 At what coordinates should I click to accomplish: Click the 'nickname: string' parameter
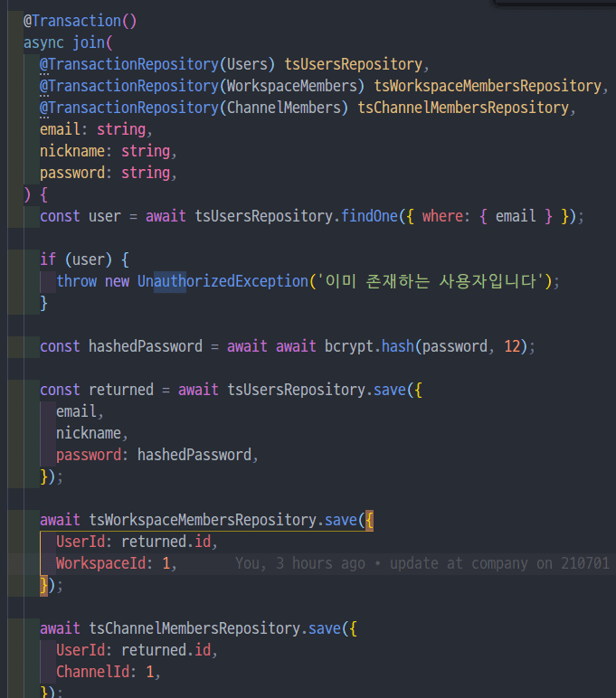pyautogui.click(x=105, y=151)
